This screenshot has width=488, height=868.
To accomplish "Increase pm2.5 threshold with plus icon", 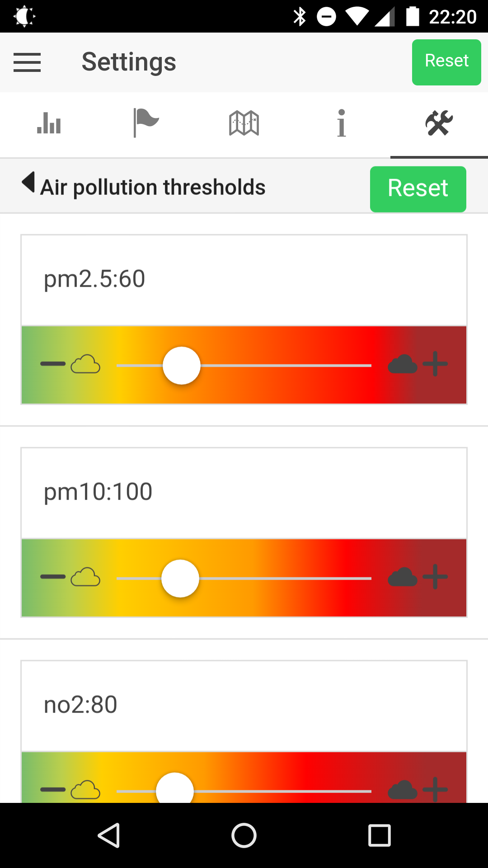I will pos(435,364).
